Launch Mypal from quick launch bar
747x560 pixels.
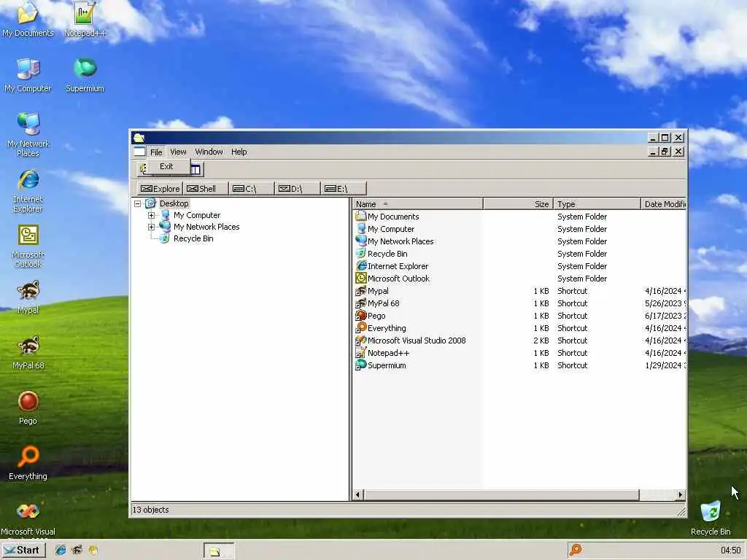click(x=77, y=550)
